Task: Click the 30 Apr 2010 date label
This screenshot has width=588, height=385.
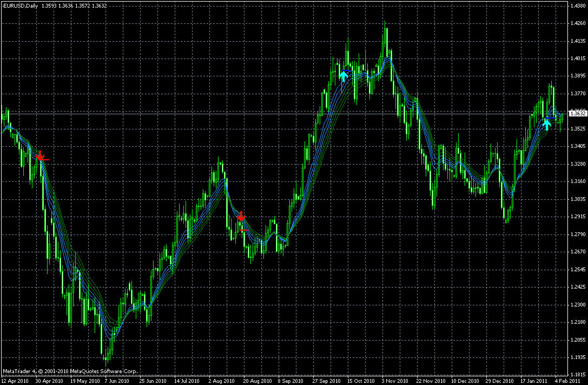Action: (x=50, y=381)
